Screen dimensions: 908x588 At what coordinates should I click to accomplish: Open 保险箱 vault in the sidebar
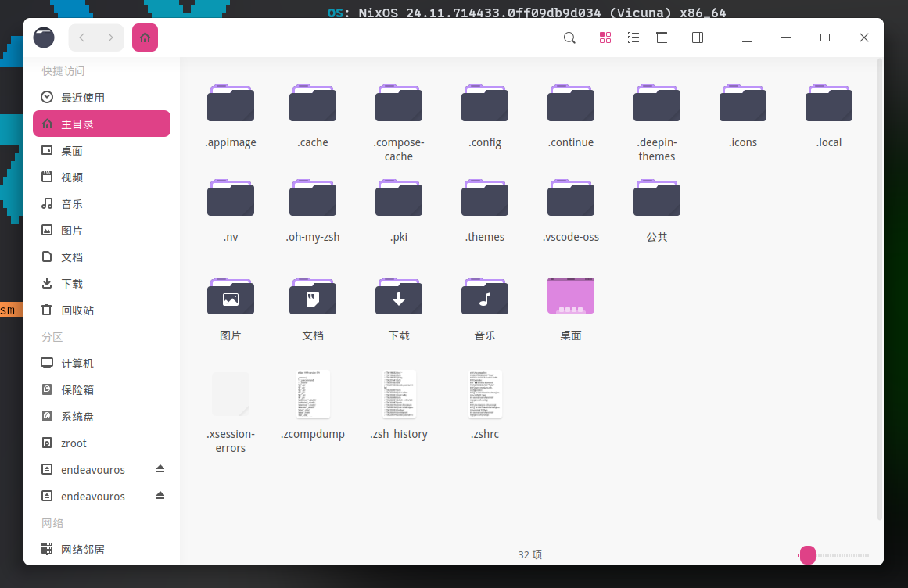click(102, 390)
